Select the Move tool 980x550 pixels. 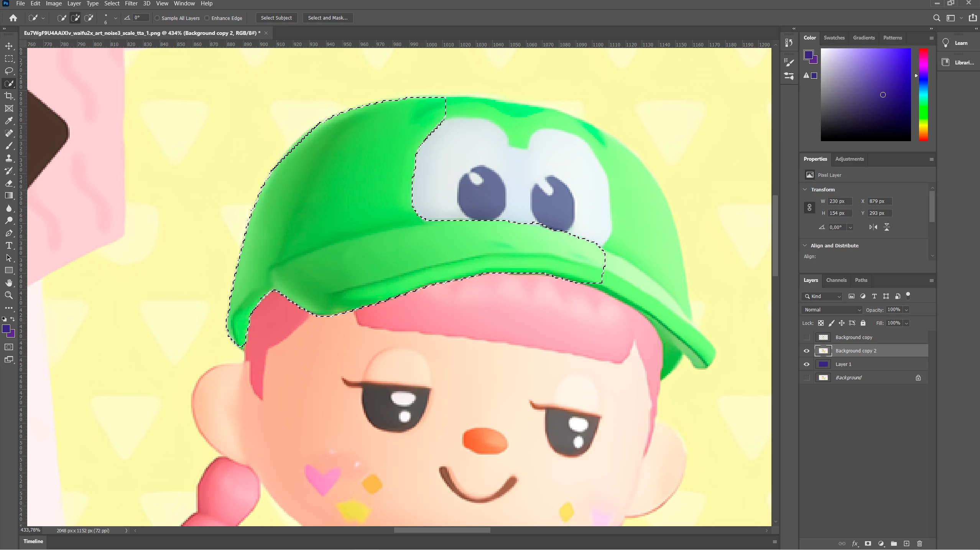9,46
